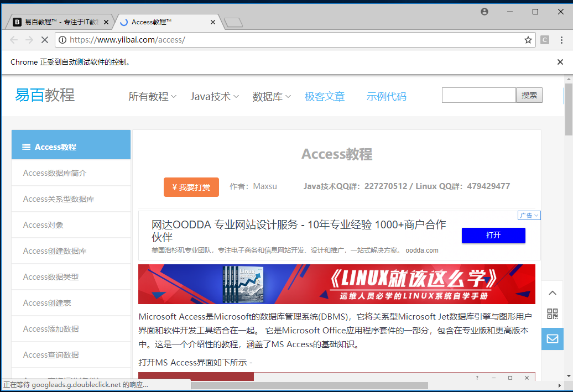Open the Chrome three-dot menu
The width and height of the screenshot is (573, 392).
coord(561,40)
